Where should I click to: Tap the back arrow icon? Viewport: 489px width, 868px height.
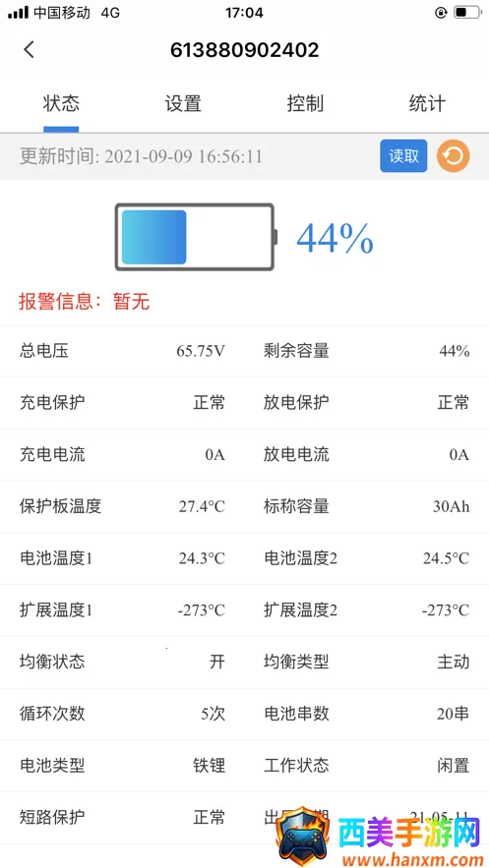29,50
